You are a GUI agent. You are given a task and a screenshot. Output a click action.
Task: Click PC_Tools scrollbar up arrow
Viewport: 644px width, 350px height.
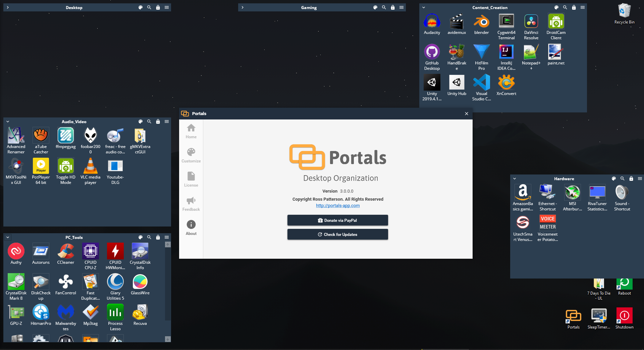pyautogui.click(x=168, y=245)
